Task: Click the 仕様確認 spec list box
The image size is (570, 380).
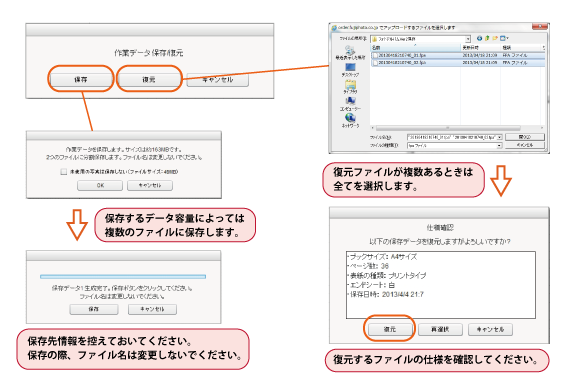Action: point(441,285)
